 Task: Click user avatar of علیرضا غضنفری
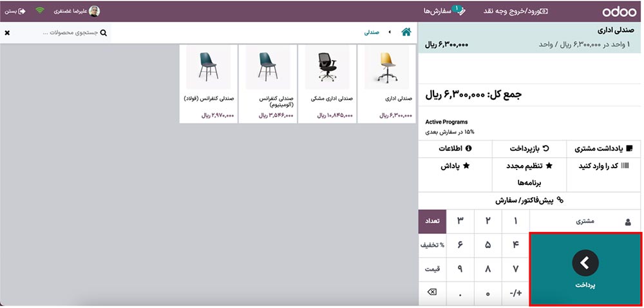coord(95,11)
